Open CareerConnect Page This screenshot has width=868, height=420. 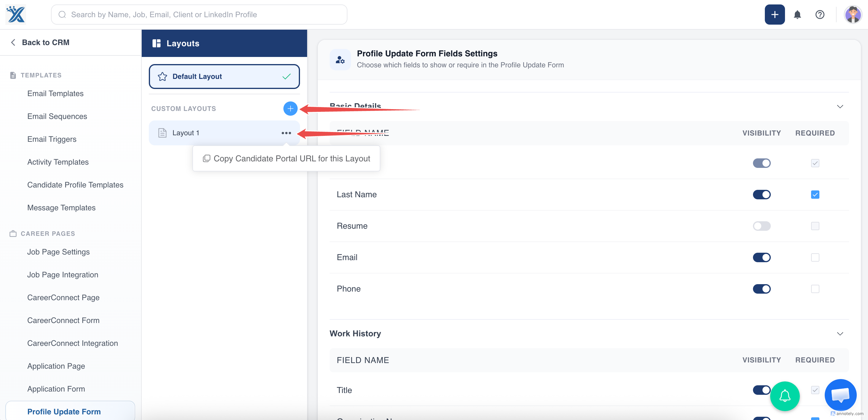click(x=63, y=297)
